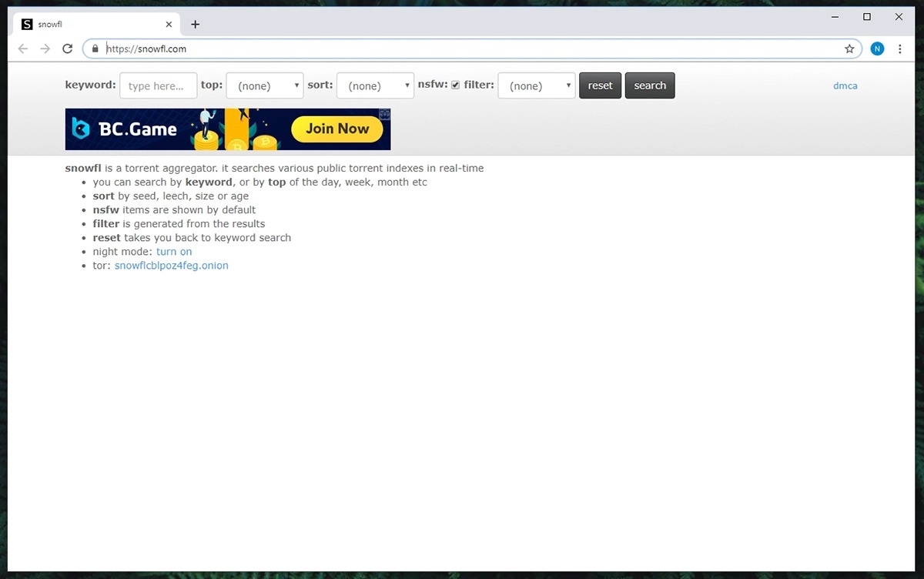Open the sort dropdown
This screenshot has height=579, width=924.
(x=375, y=85)
